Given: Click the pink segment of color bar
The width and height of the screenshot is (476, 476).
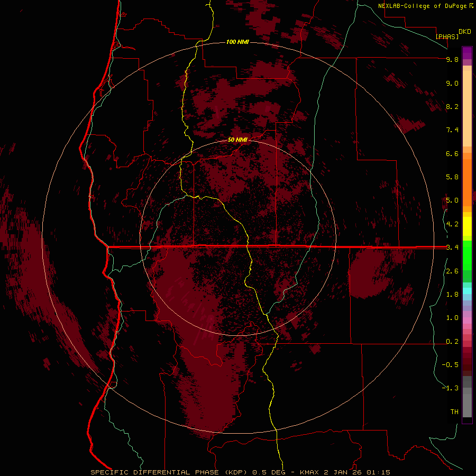Looking at the screenshot, I should click(x=467, y=321).
